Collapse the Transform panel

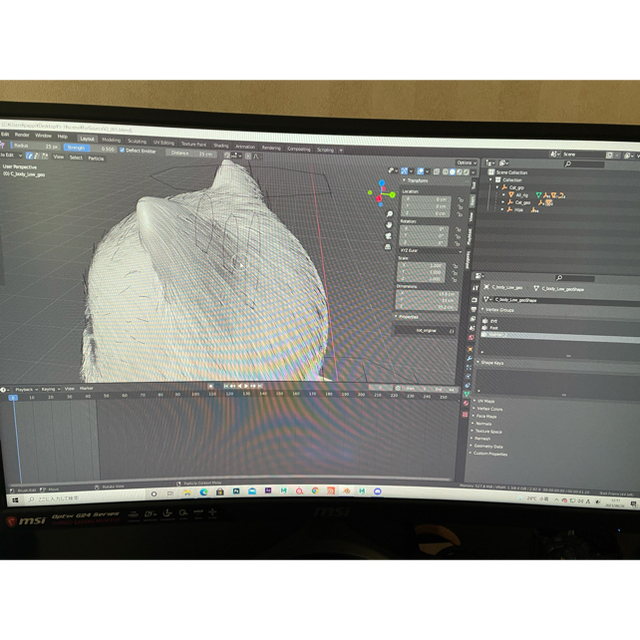[x=404, y=180]
